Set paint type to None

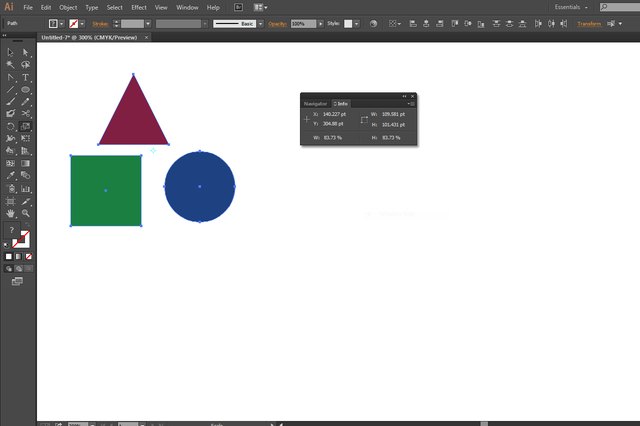tap(29, 256)
